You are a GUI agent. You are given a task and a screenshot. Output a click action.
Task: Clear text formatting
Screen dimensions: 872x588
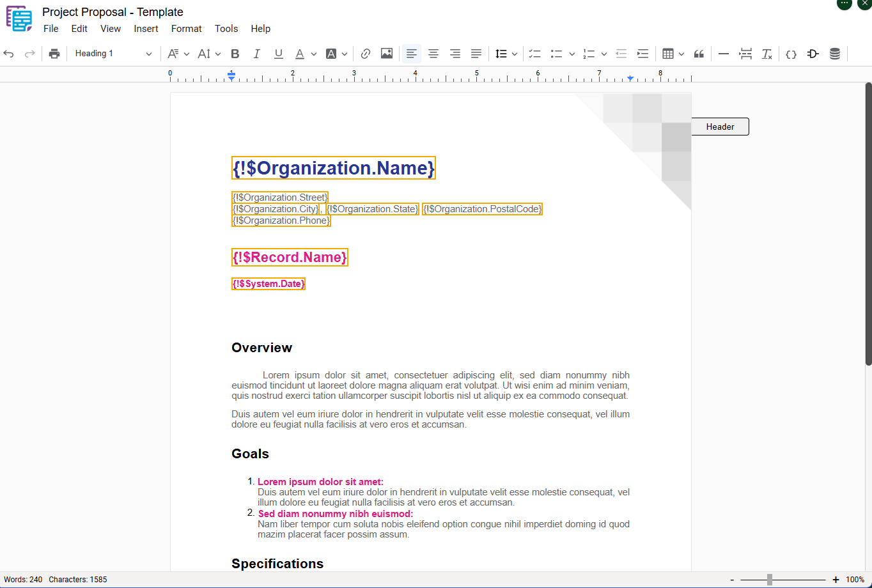(767, 54)
